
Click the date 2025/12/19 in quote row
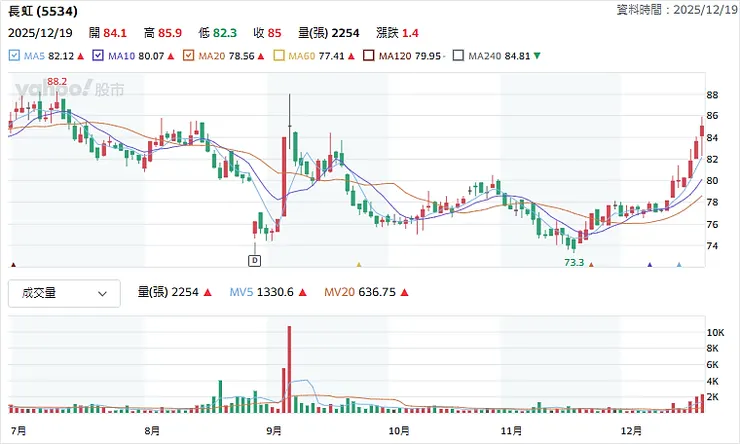click(x=40, y=33)
